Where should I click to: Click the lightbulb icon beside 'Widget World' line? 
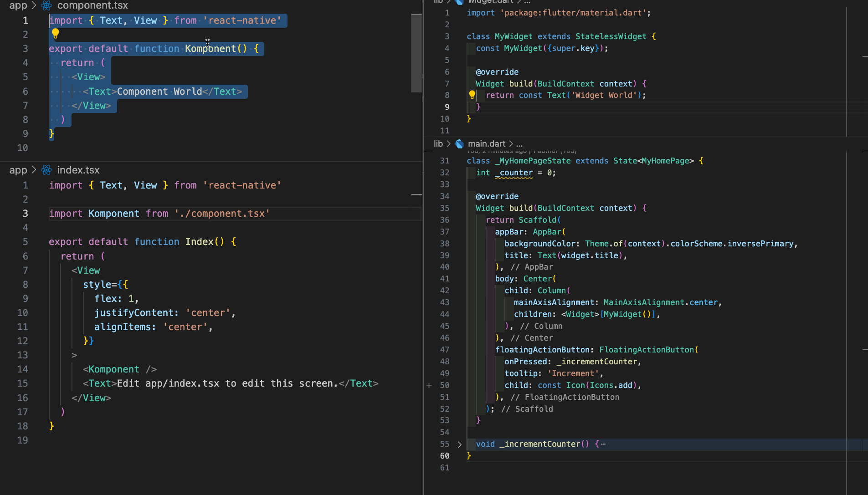coord(472,95)
